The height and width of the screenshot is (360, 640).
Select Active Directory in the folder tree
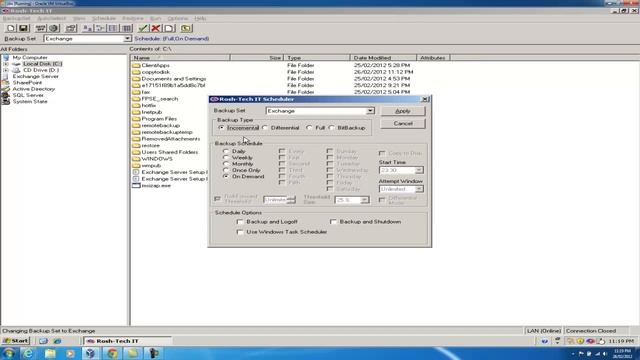point(33,89)
